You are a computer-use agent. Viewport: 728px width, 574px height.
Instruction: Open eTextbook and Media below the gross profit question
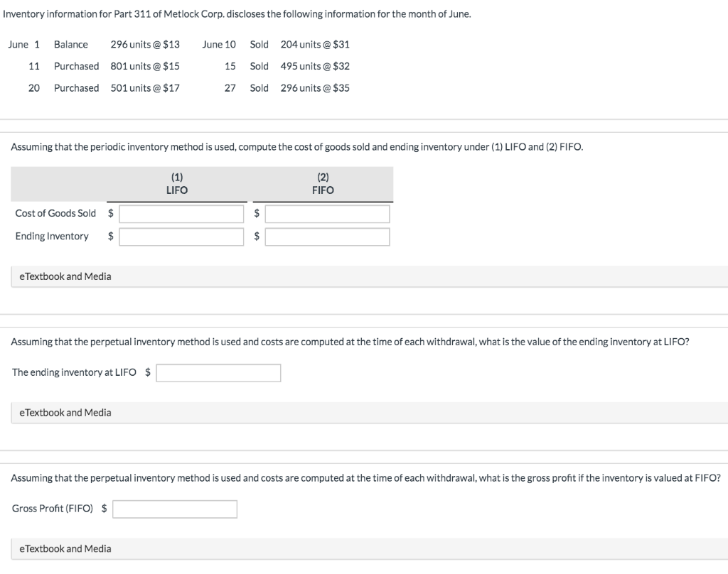[x=370, y=548]
